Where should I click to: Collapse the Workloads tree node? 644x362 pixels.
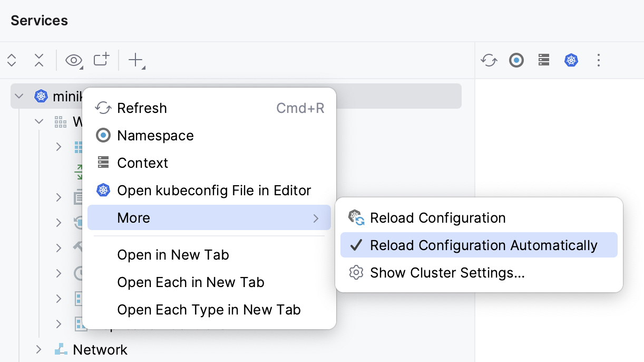click(39, 122)
